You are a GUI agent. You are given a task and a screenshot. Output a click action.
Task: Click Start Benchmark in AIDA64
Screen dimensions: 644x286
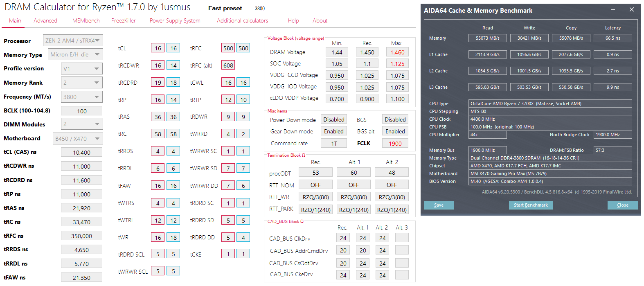pos(531,205)
